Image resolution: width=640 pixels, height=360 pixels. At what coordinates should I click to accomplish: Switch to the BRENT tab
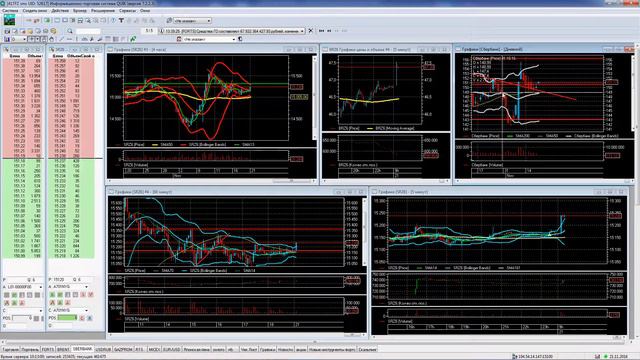(x=63, y=349)
